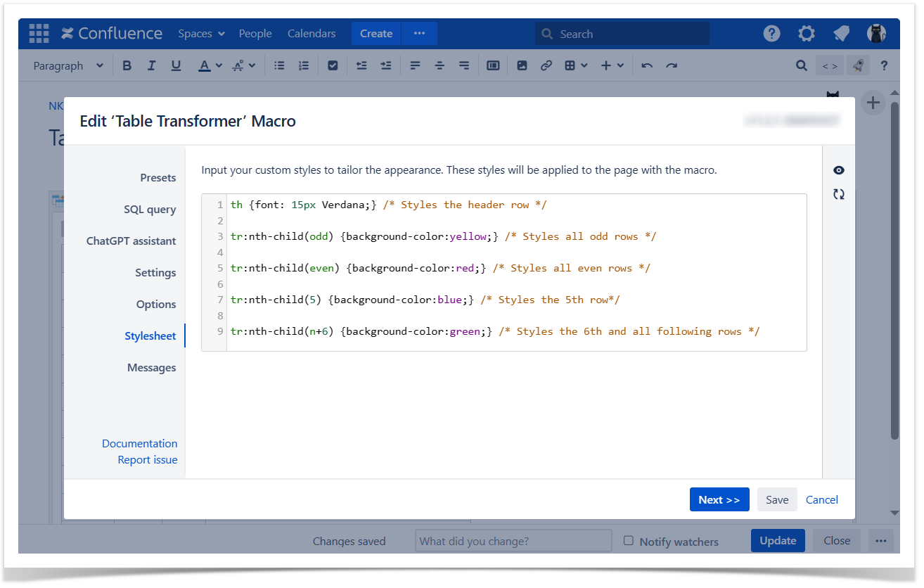Open the Confluence app switcher grid icon
The height and width of the screenshot is (588, 924).
click(39, 34)
